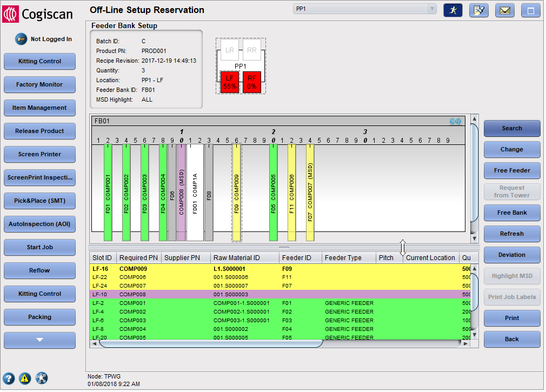Image resolution: width=546 pixels, height=392 pixels.
Task: Click the feeder bank panel scroll down arrow
Action: coord(474,239)
